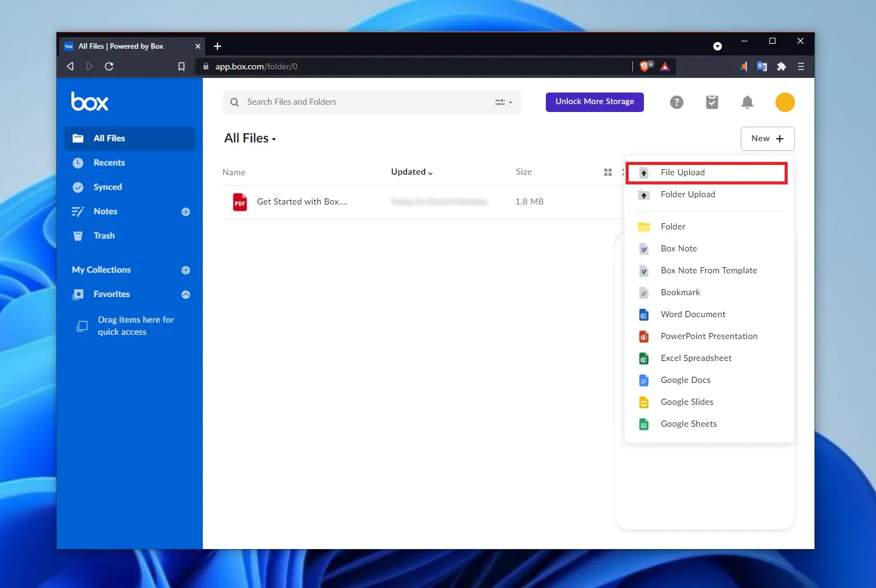Click the bookmark icon in address bar
876x588 pixels.
coord(181,66)
